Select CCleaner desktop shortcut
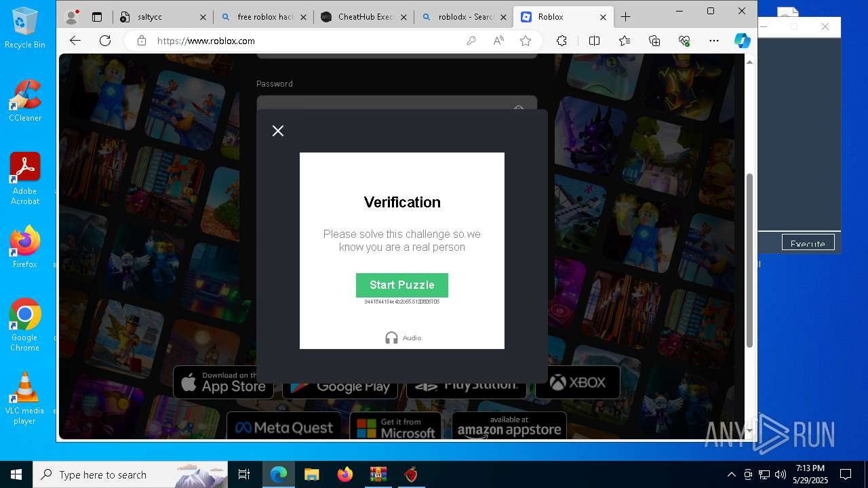This screenshot has height=488, width=868. click(x=25, y=100)
